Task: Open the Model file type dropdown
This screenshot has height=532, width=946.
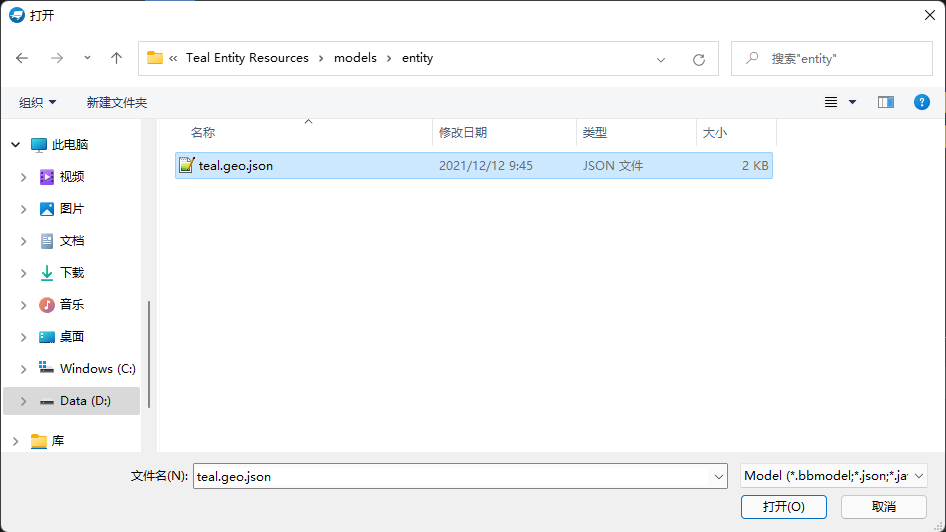Action: point(834,476)
